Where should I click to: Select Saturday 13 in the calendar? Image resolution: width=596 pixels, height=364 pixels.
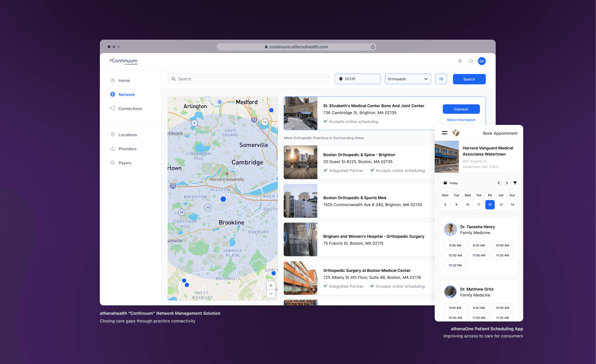tap(501, 204)
